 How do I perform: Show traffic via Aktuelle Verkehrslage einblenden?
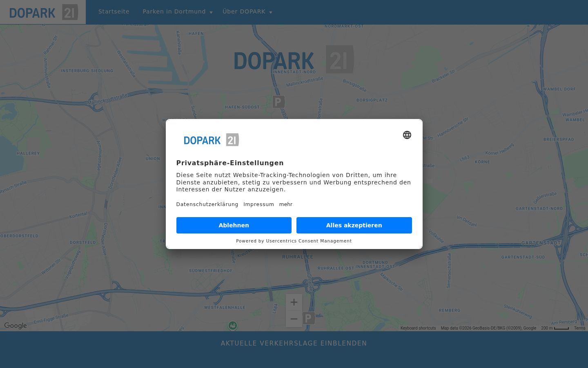(x=294, y=343)
